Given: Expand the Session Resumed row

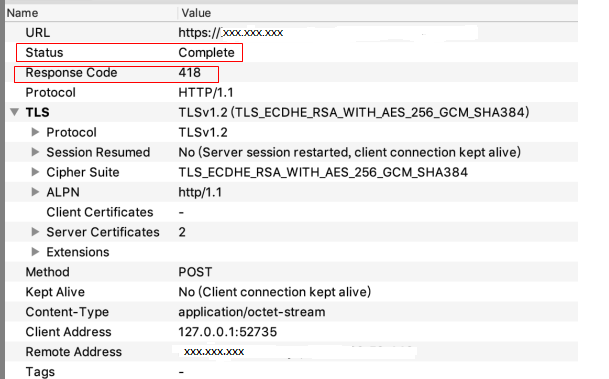Looking at the screenshot, I should 35,152.
